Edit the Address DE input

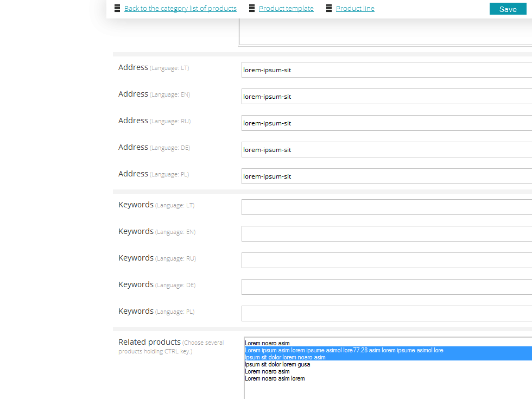387,150
